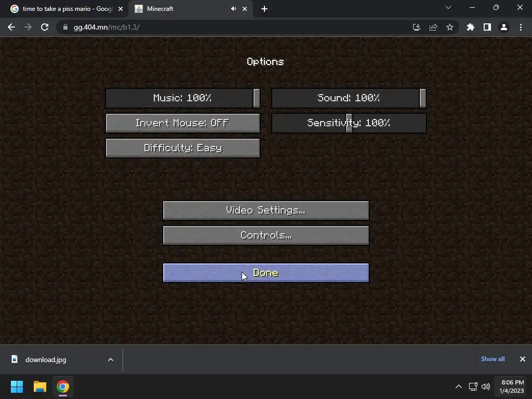Share this page icon

coord(433,27)
